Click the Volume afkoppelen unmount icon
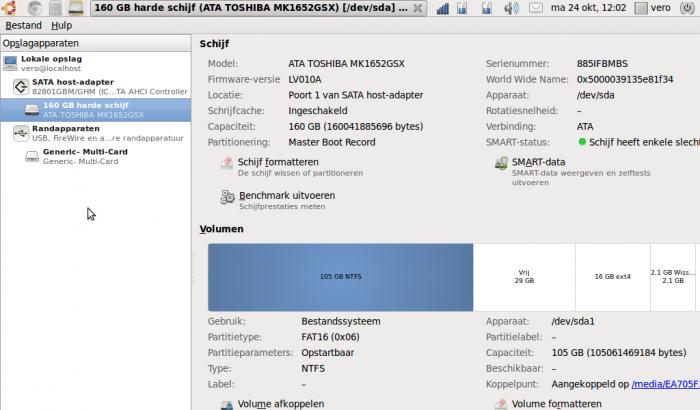 tap(227, 405)
